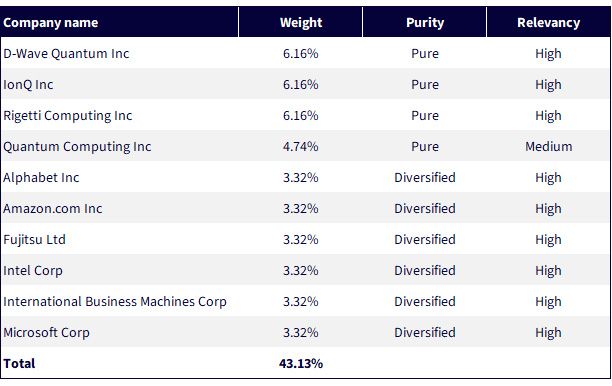Click the Purity column header
This screenshot has height=386, width=612.
(x=425, y=23)
